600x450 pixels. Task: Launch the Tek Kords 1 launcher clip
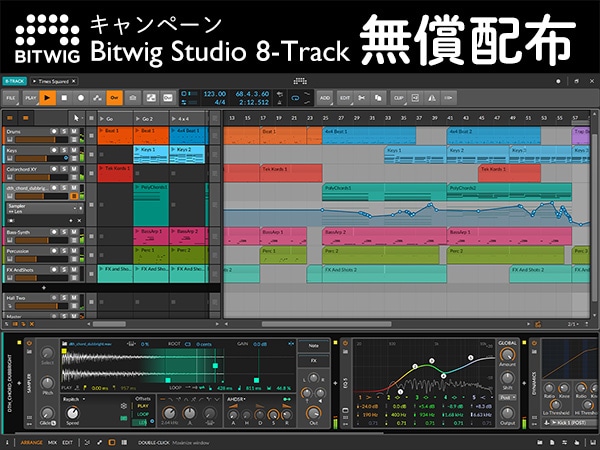(x=115, y=173)
